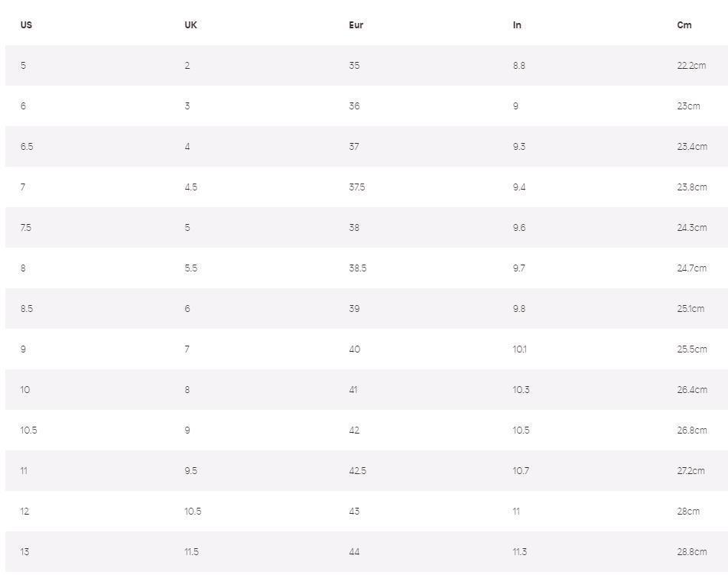Click Eur size 41 cell
Viewport: 728px width, 575px height.
(353, 390)
